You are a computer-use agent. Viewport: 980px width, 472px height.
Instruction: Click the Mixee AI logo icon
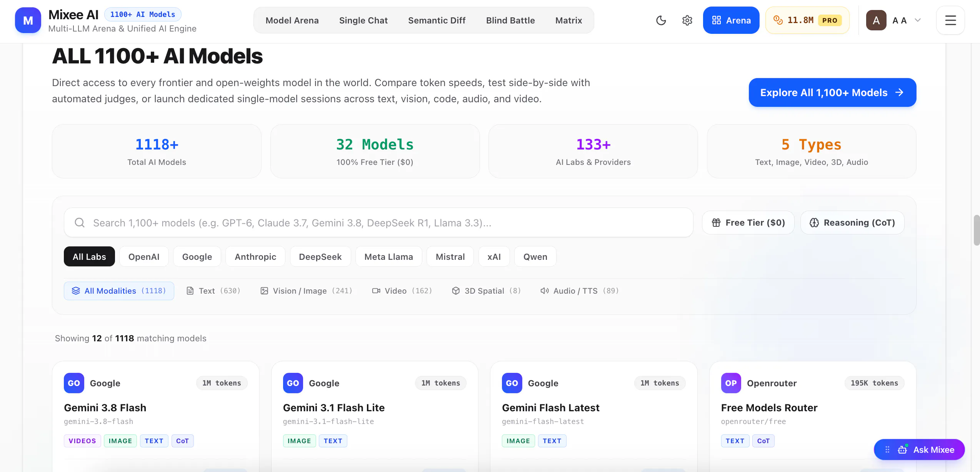28,20
